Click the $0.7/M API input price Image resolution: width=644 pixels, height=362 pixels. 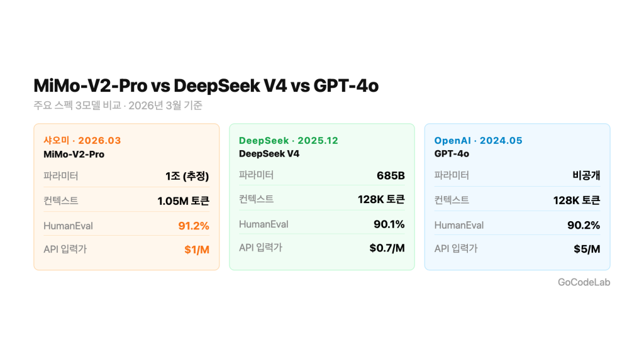[387, 248]
